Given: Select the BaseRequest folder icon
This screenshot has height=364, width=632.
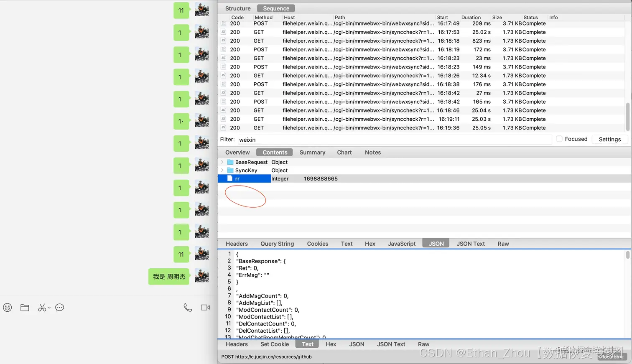Looking at the screenshot, I should click(x=230, y=162).
